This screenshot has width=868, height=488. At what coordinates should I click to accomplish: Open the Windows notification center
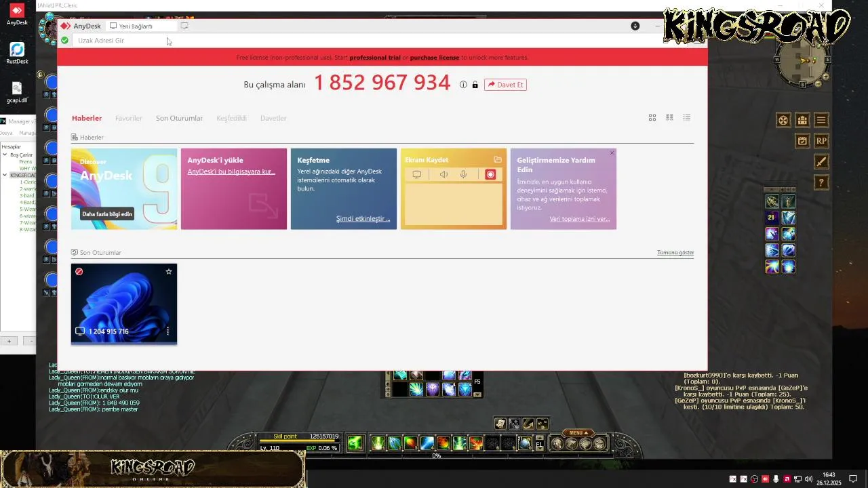click(853, 479)
